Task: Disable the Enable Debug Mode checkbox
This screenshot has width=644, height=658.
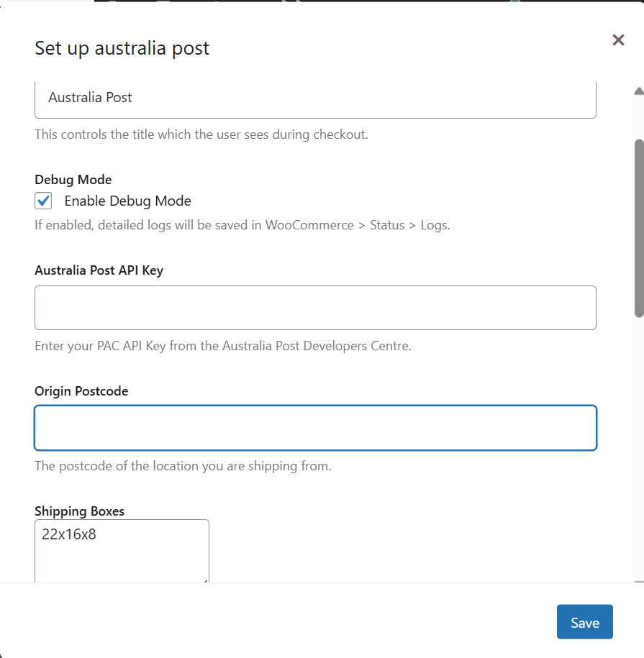Action: click(x=43, y=201)
